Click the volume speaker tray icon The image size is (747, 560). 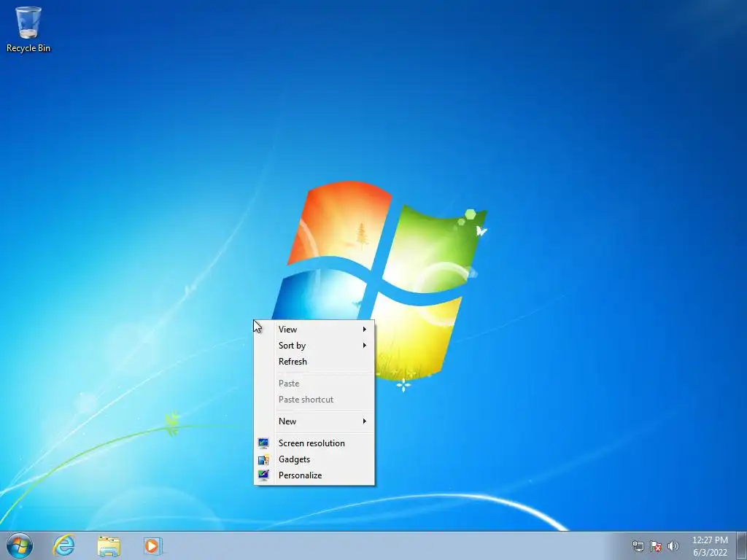click(x=673, y=546)
